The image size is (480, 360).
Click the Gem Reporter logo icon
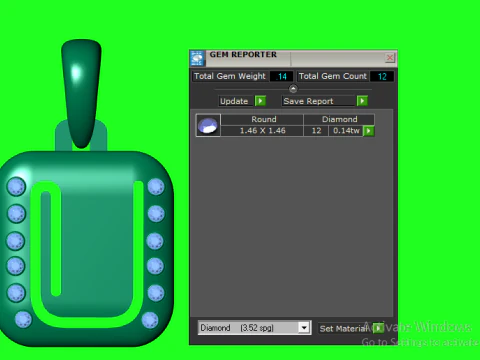point(197,58)
